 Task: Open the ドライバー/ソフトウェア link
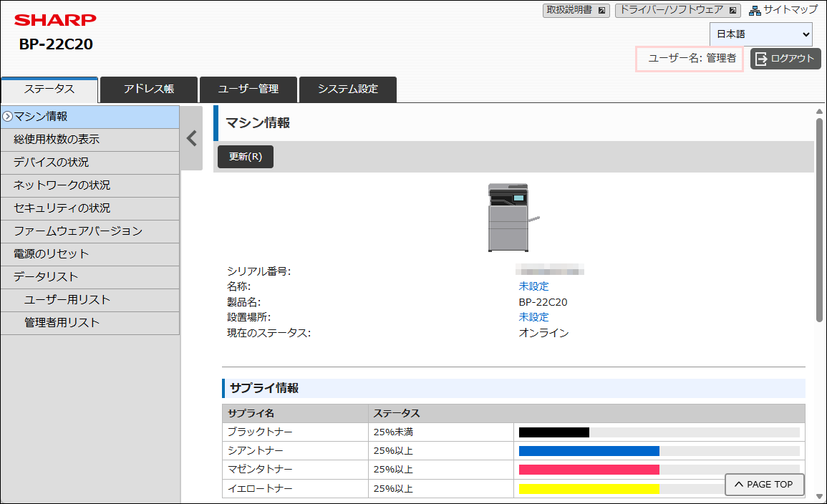[678, 11]
